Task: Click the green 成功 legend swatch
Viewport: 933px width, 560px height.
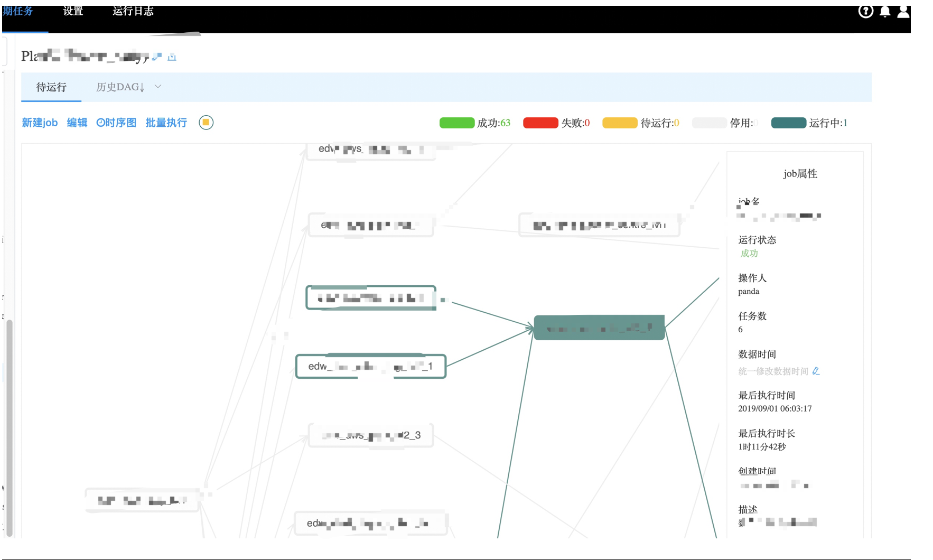Action: point(457,123)
